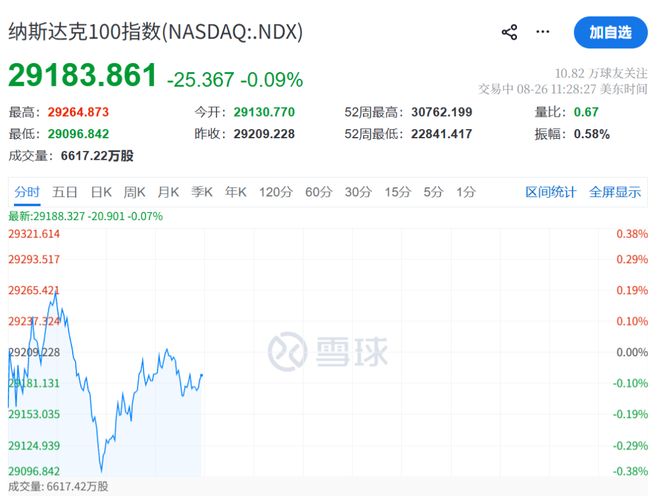Switch to the 五日 tab
Screen dimensions: 660x496
click(65, 192)
